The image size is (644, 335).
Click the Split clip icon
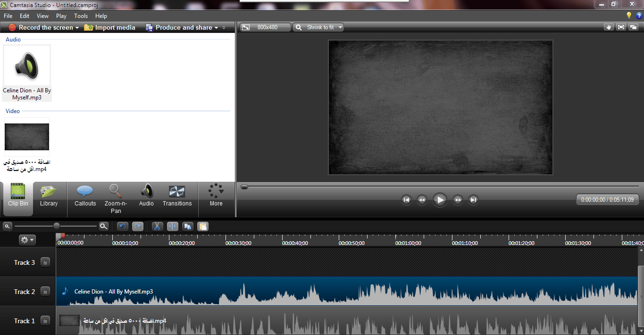(172, 226)
